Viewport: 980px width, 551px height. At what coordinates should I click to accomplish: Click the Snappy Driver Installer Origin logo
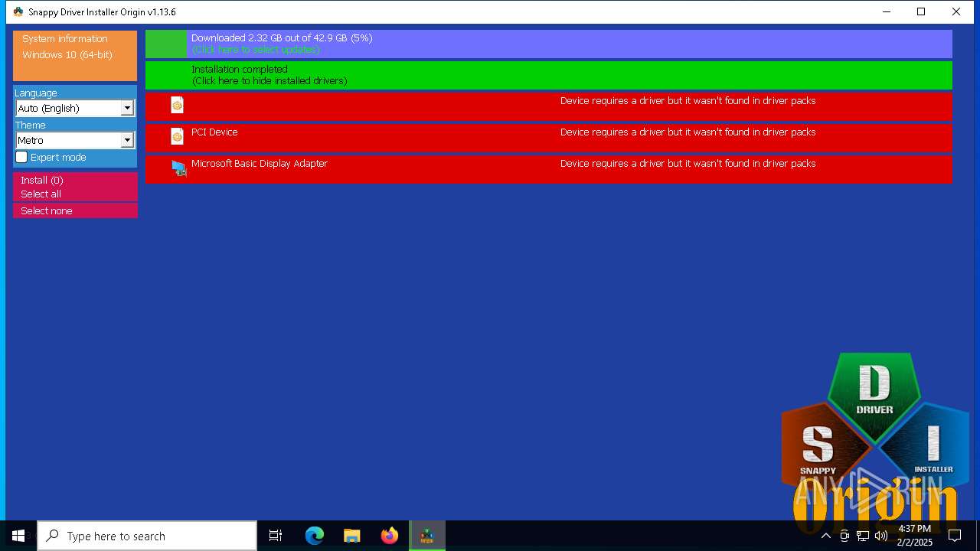coord(875,444)
